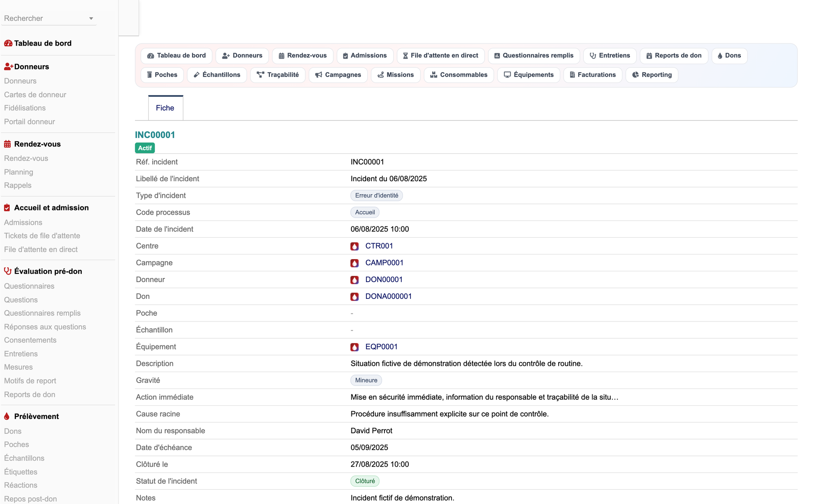
Task: Click the Prélèvement blood drop icon
Action: (7, 417)
